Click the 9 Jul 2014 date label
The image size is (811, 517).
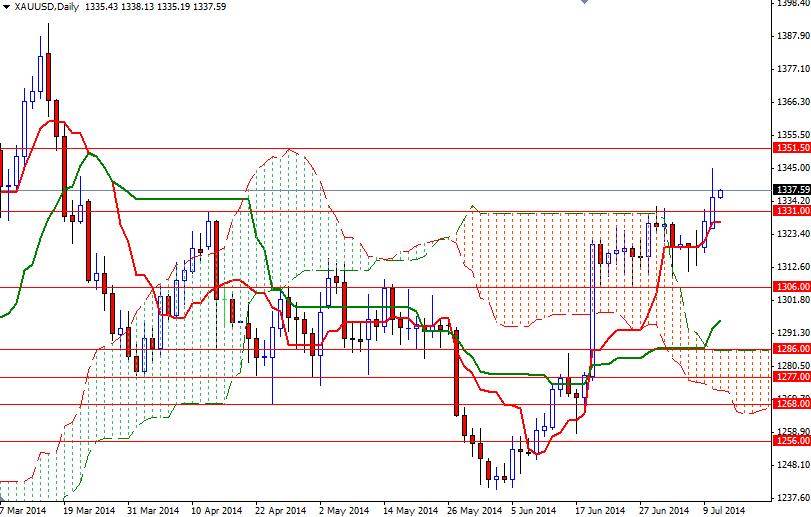pyautogui.click(x=724, y=510)
